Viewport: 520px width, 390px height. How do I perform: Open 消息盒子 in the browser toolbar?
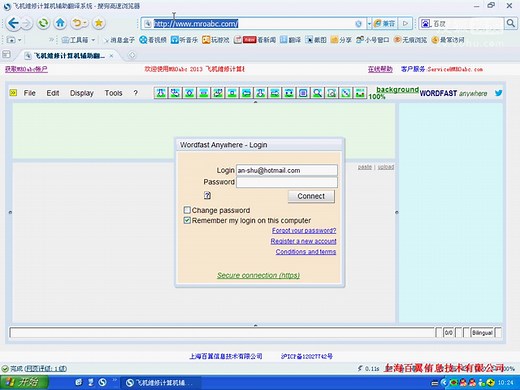coord(119,40)
